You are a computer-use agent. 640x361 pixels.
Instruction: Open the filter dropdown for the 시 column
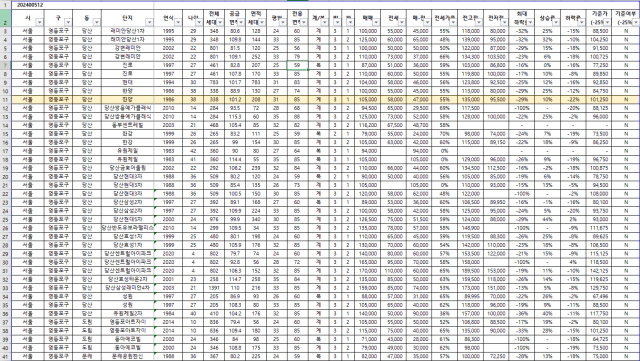click(40, 22)
